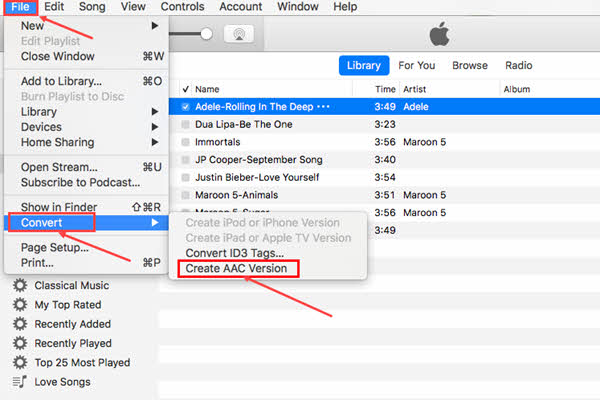Uncheck the Adele-Rolling In The Deep checkbox
The image size is (600, 400).
[x=186, y=107]
